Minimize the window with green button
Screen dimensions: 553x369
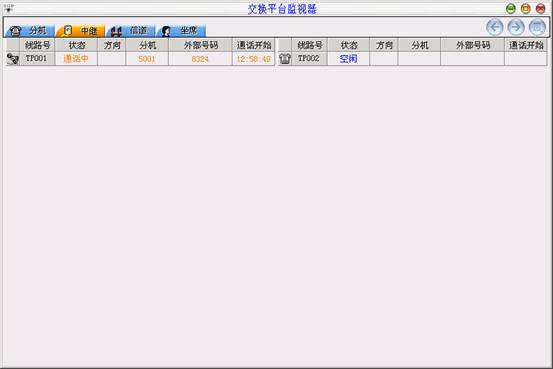(510, 9)
